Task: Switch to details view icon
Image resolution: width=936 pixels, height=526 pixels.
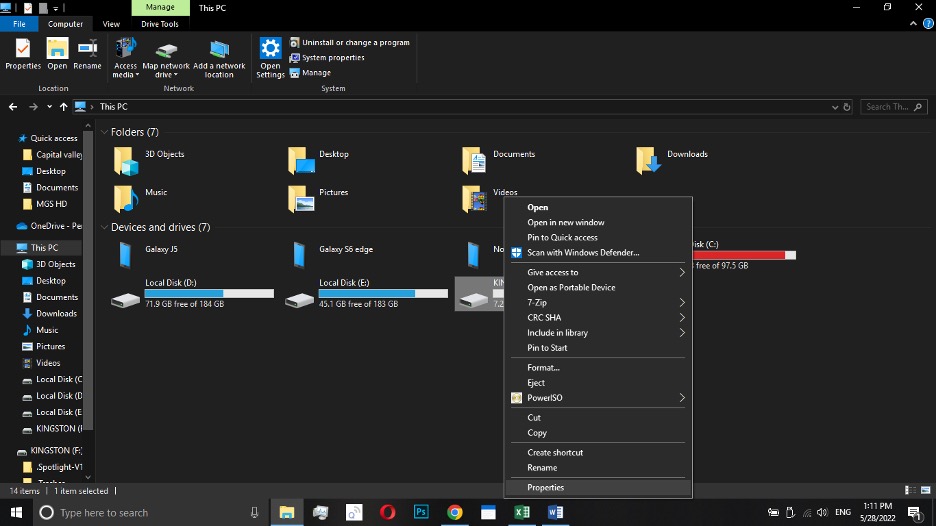Action: pyautogui.click(x=910, y=490)
